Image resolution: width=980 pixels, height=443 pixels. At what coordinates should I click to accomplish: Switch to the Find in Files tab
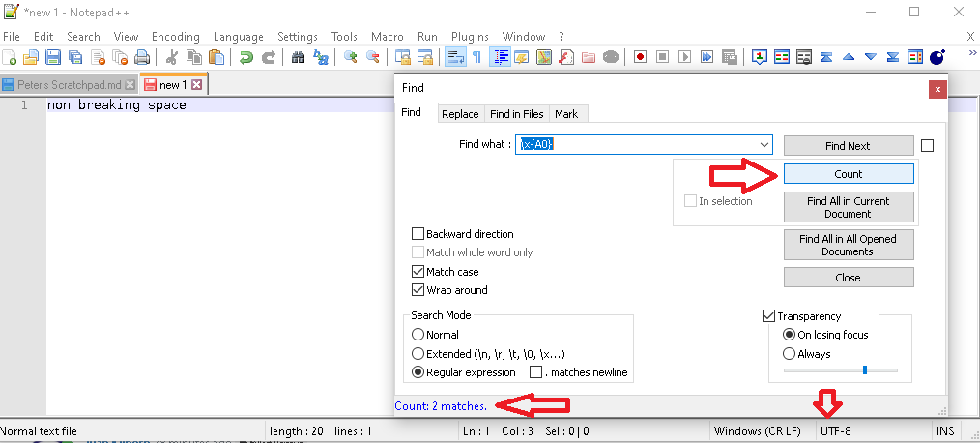point(518,114)
